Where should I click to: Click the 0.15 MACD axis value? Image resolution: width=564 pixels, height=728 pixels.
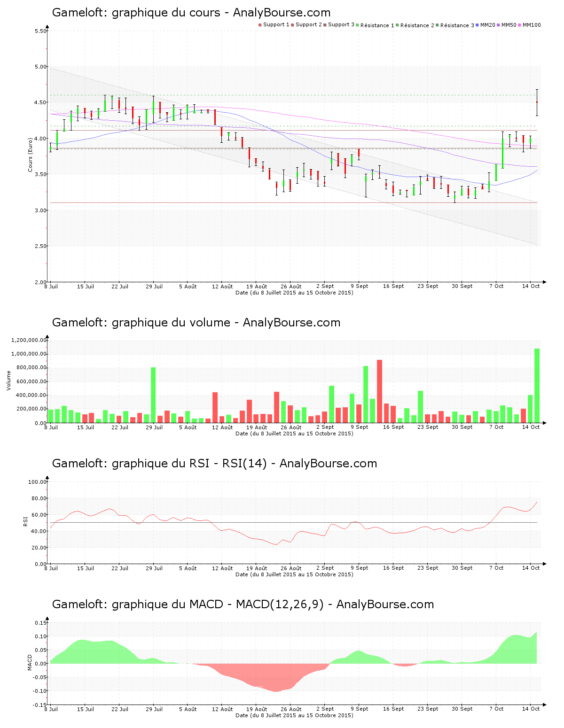pos(41,623)
